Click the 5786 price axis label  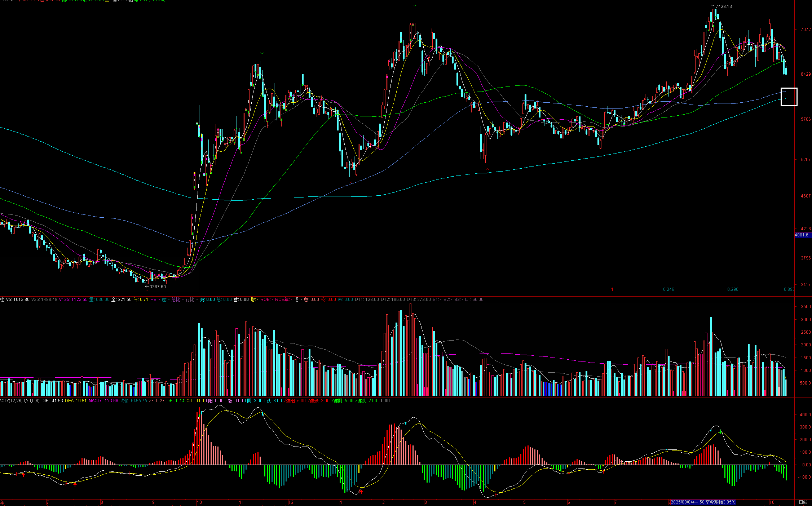(x=805, y=119)
